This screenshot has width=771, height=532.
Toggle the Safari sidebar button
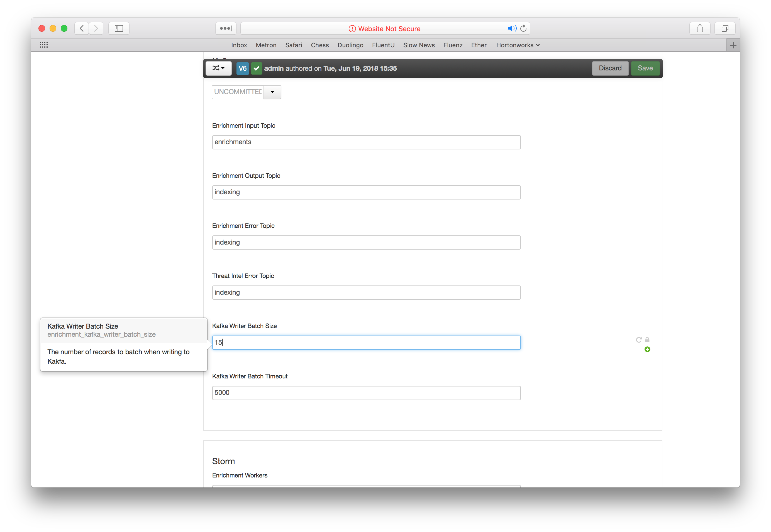[x=119, y=28]
